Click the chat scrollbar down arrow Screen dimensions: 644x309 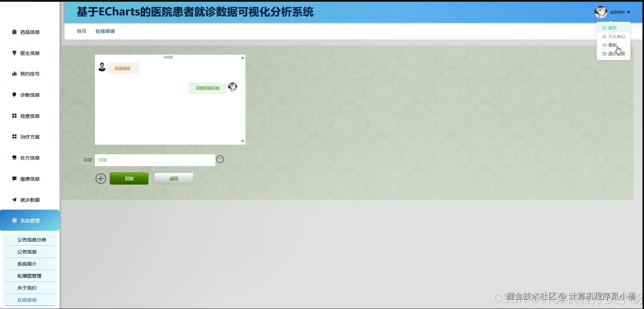pos(242,141)
